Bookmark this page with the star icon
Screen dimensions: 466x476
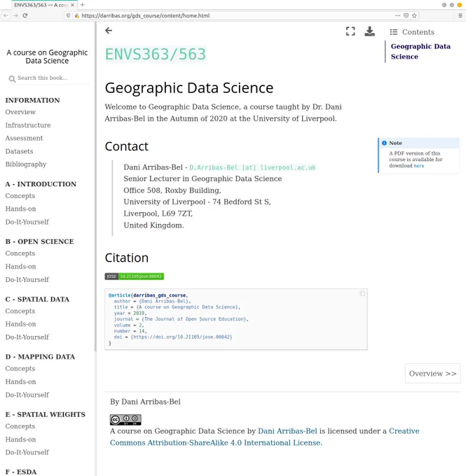(x=414, y=15)
